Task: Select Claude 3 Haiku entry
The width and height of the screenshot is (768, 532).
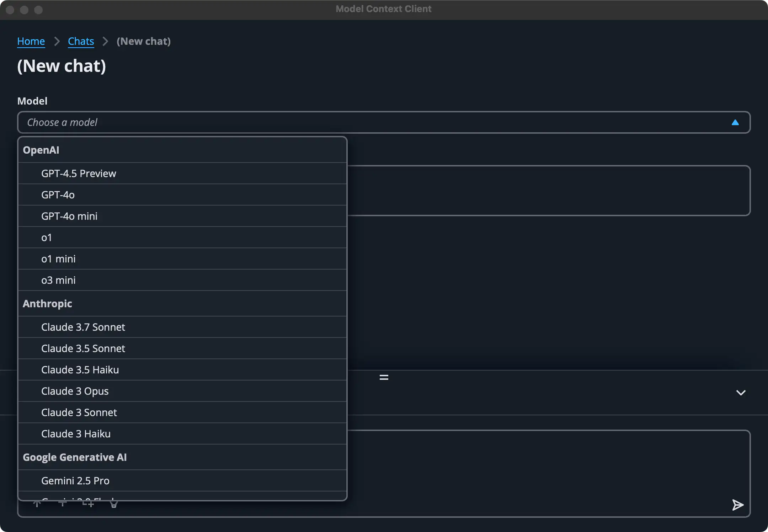Action: [76, 434]
